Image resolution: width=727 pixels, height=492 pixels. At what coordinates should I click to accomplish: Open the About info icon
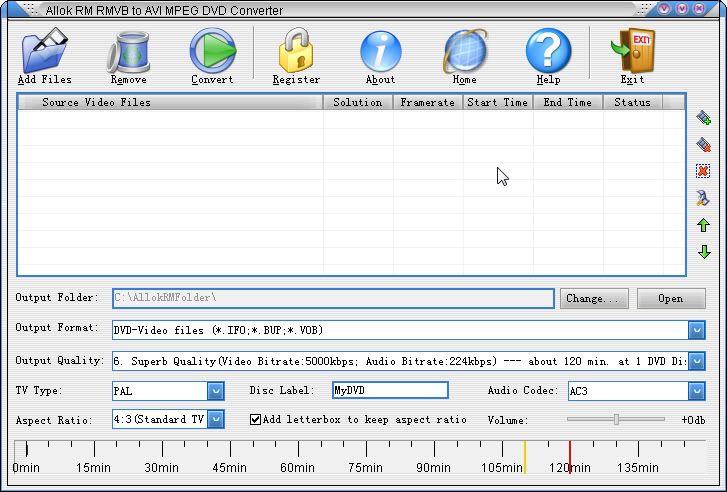(380, 50)
